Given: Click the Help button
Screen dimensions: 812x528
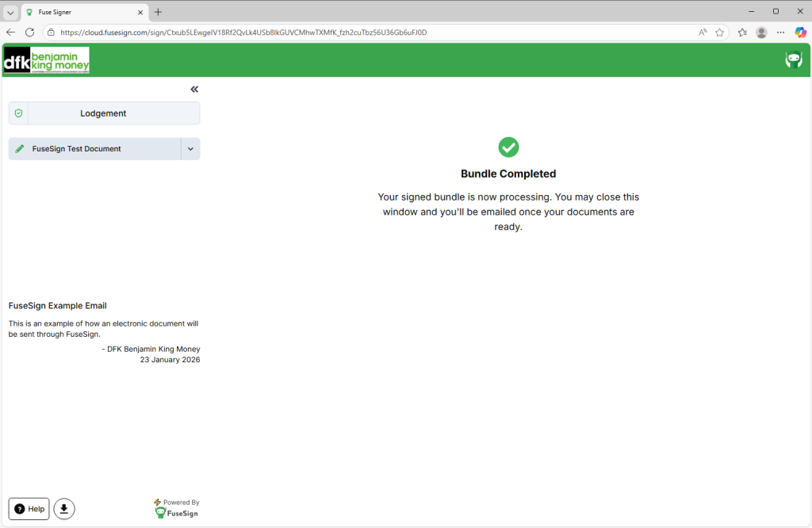Looking at the screenshot, I should pyautogui.click(x=29, y=509).
